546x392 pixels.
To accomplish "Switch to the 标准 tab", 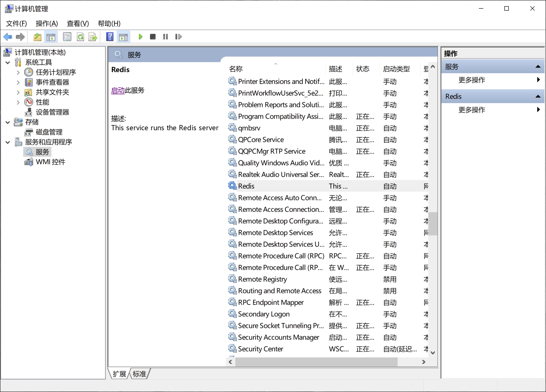I will 140,374.
